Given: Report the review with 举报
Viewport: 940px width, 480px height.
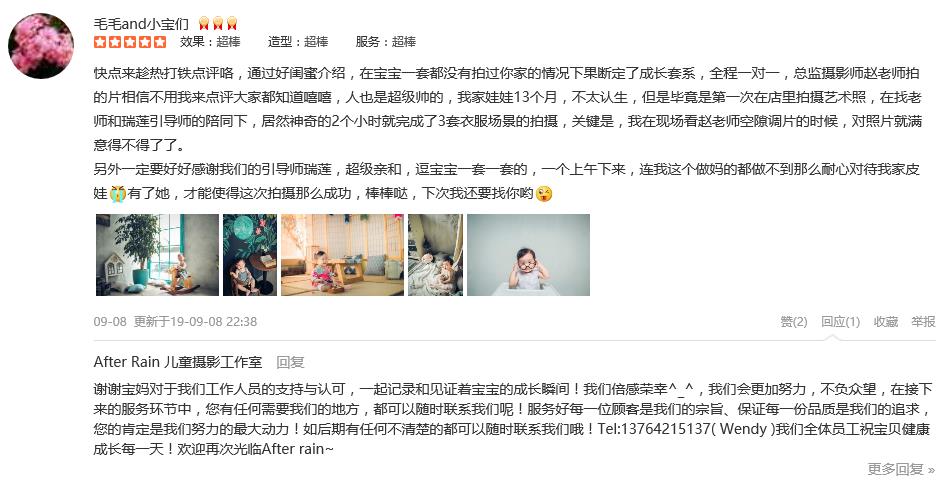Looking at the screenshot, I should pos(923,322).
